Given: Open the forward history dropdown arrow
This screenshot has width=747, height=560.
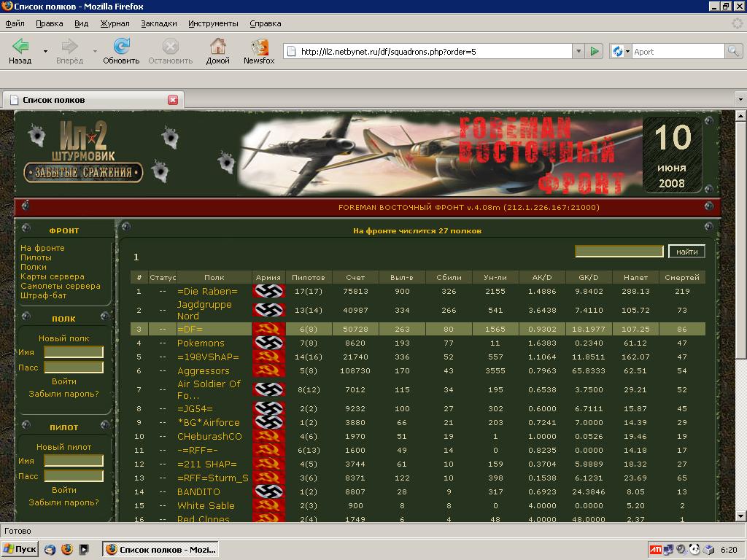Looking at the screenshot, I should [x=95, y=51].
